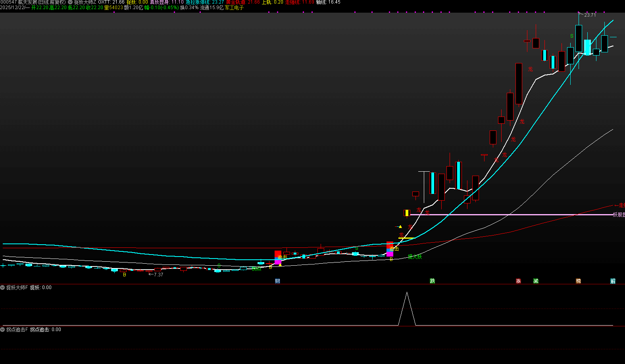This screenshot has height=364, width=625.
Task: Click the teal 解 event marker icon
Action: (x=613, y=281)
